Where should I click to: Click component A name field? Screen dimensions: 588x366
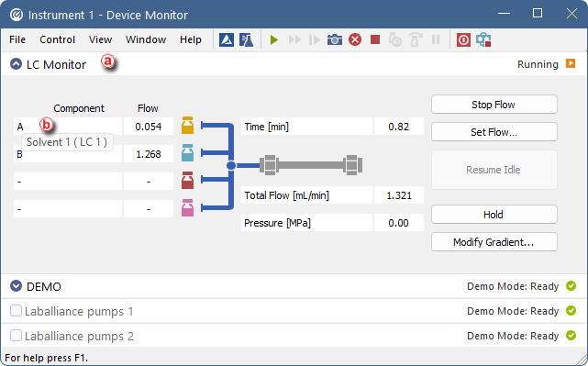pyautogui.click(x=68, y=127)
